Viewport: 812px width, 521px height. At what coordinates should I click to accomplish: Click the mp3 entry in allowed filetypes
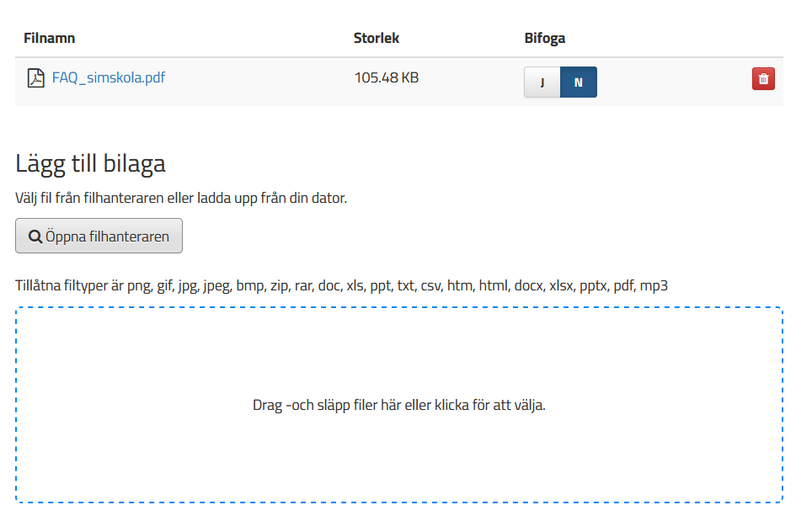pos(654,285)
